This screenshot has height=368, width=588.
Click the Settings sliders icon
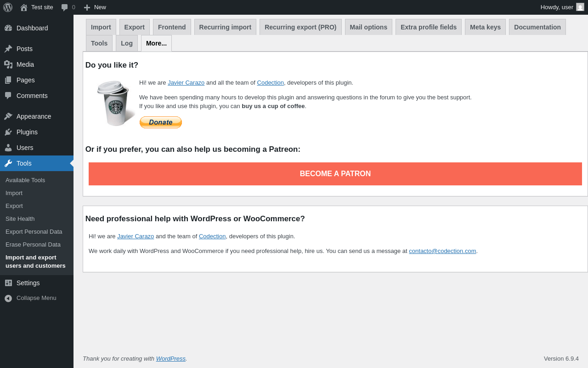[8, 283]
